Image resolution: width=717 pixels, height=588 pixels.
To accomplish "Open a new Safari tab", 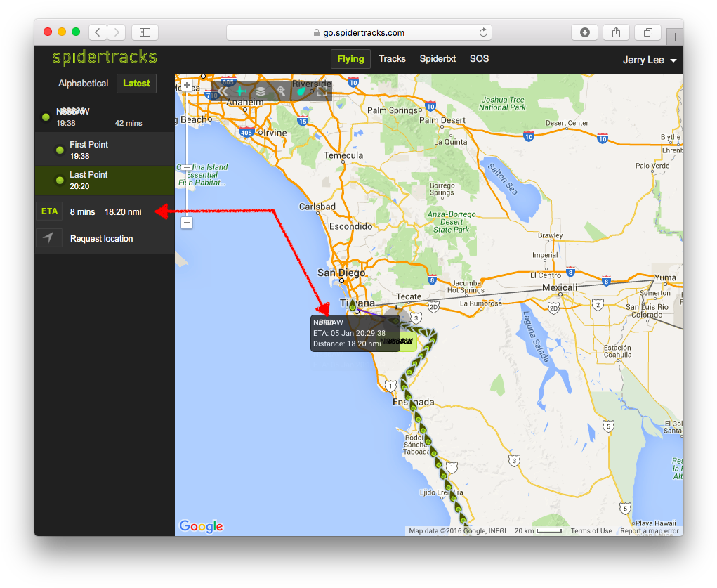I will click(x=675, y=37).
